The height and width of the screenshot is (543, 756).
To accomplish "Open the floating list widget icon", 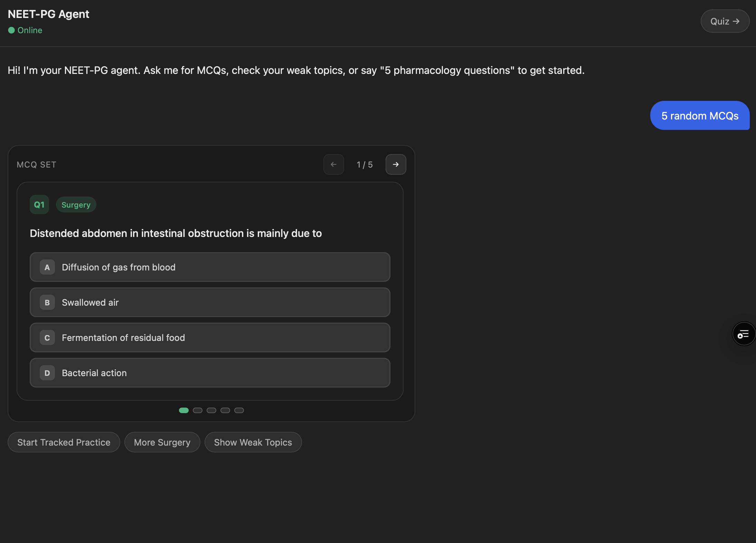I will pos(743,334).
